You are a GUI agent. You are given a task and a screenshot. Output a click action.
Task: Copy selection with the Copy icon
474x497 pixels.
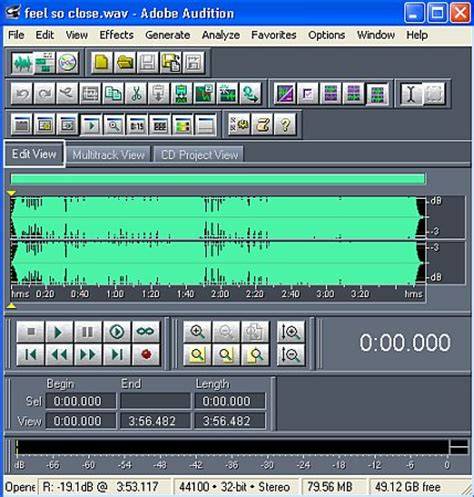click(x=113, y=94)
